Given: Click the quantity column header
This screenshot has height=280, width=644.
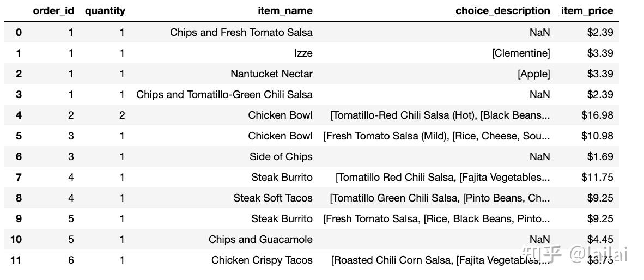Looking at the screenshot, I should point(105,11).
